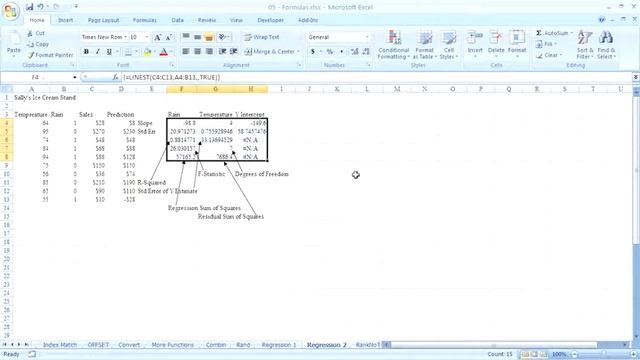Open Sort & Filter menu
The image size is (640, 360).
[585, 45]
